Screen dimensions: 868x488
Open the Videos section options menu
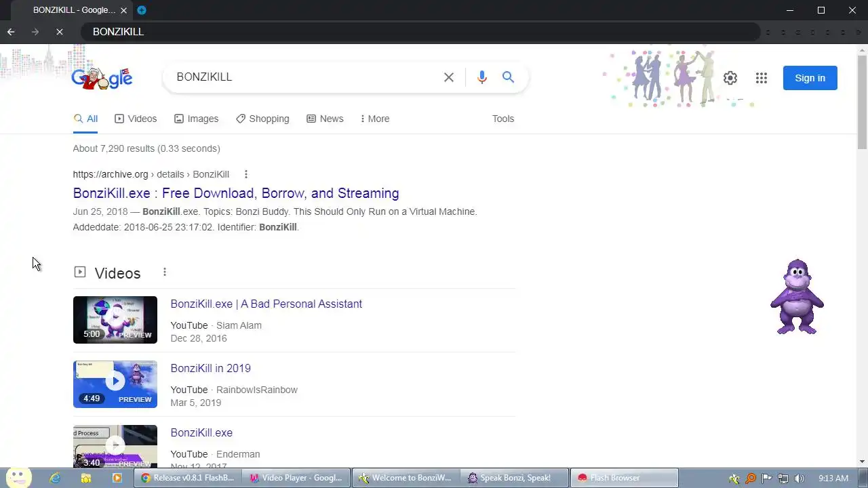[x=164, y=272]
